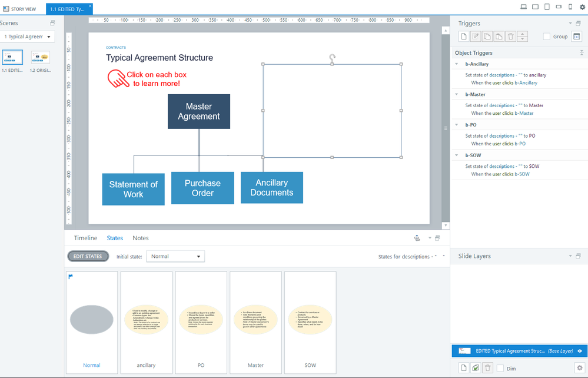Open the scene selector dropdown

(28, 37)
